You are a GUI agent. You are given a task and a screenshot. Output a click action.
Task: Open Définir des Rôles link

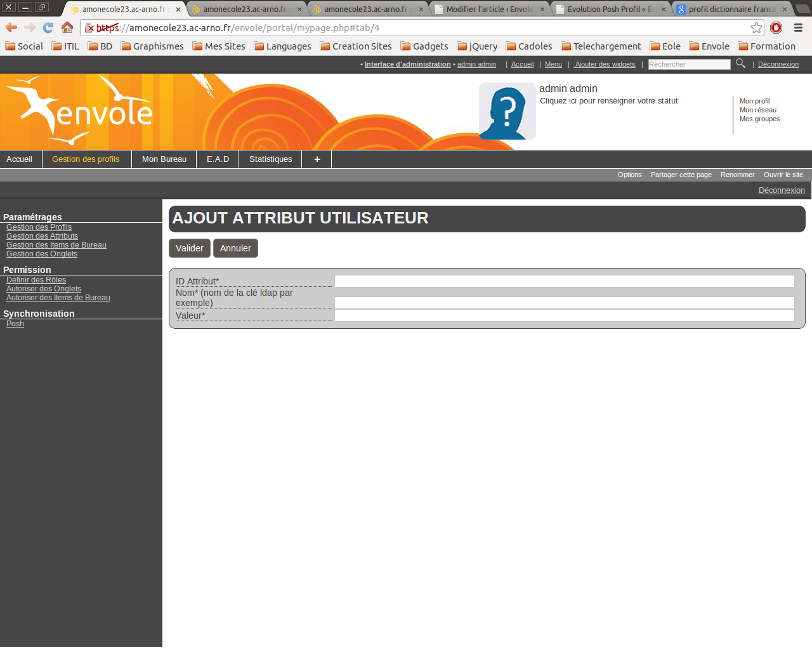tap(36, 280)
